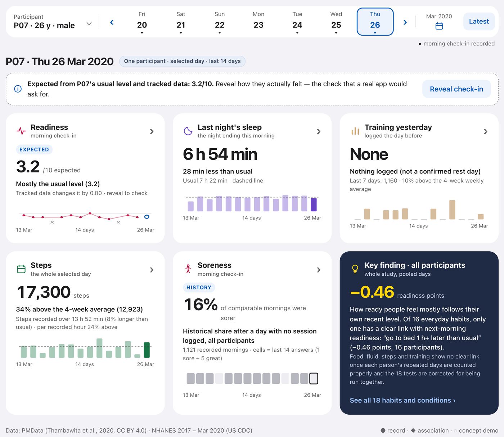This screenshot has height=437, width=504.
Task: Click the Readiness pulse icon
Action: pyautogui.click(x=21, y=131)
